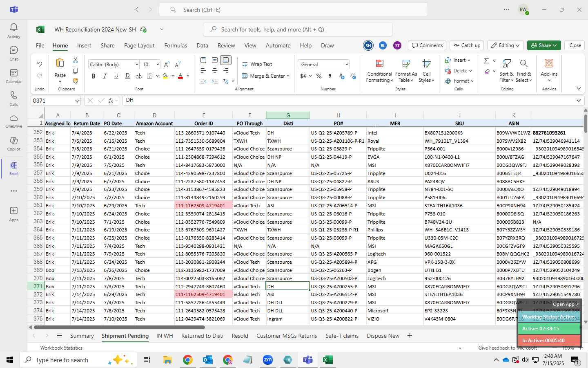
Task: Toggle Bold formatting
Action: [94, 76]
